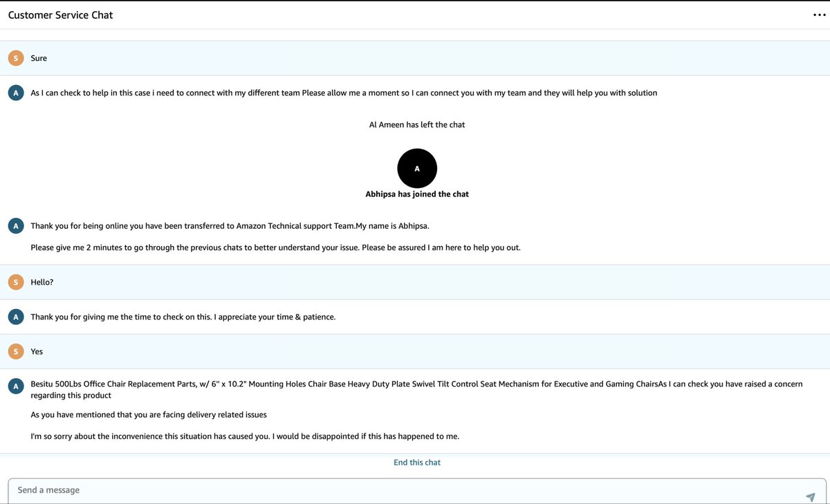This screenshot has height=504, width=830.
Task: Click the "facing delivery related issues" message line
Action: click(x=149, y=415)
